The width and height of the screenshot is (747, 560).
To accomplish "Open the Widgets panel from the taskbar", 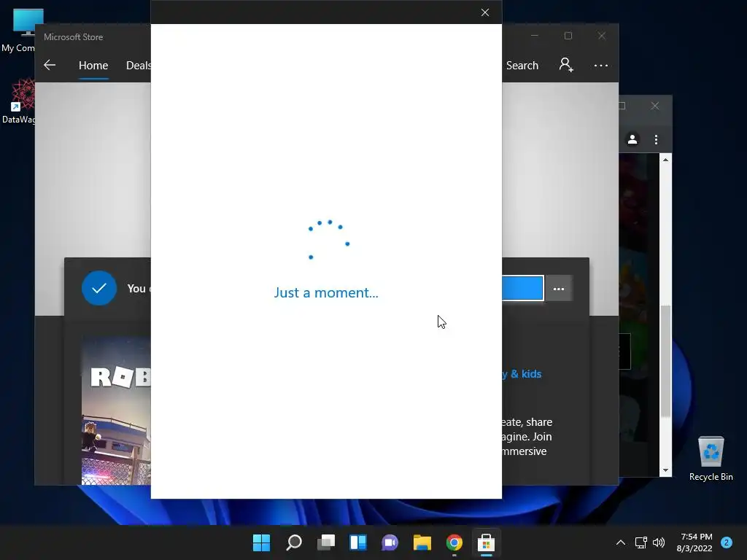I will 357,542.
